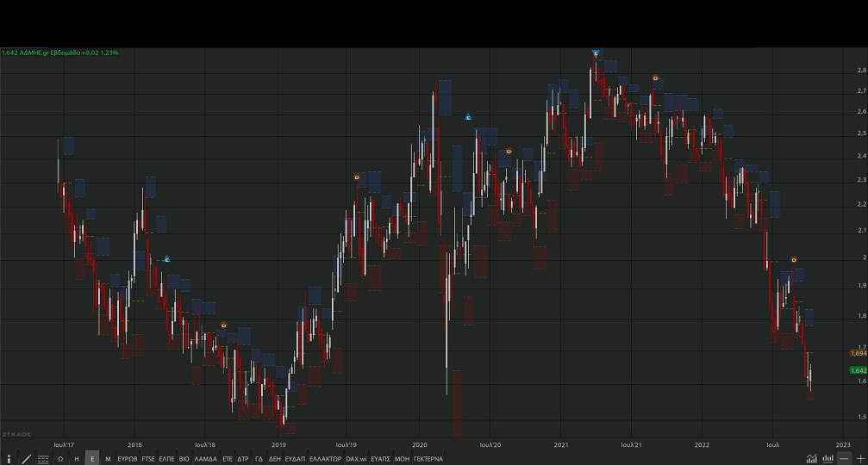Viewport: 868px width, 465px height.
Task: Select the M monthly timeframe
Action: click(x=108, y=459)
